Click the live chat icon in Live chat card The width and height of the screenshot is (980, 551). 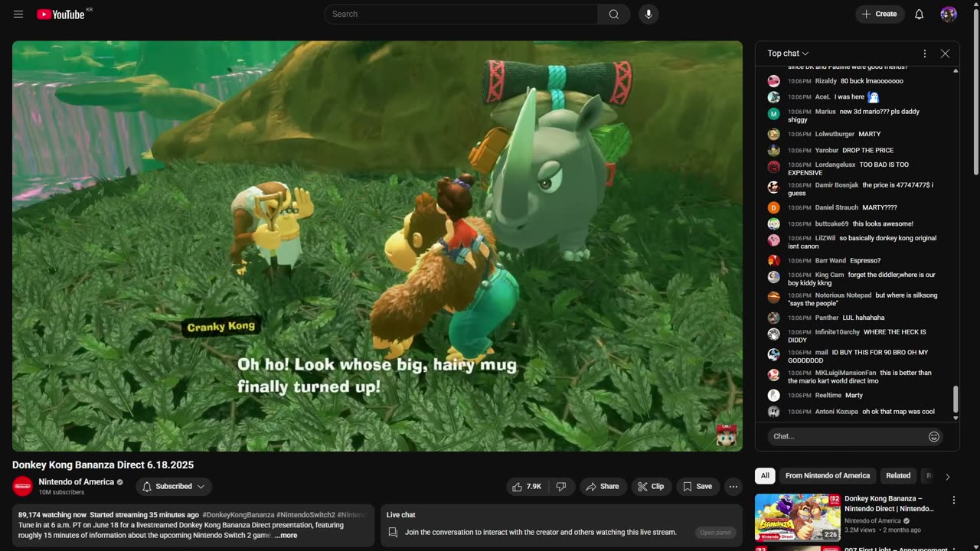[x=393, y=532]
